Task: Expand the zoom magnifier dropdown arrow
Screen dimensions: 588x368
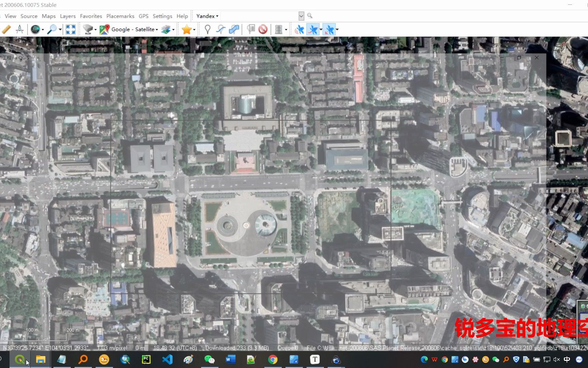Action: coord(60,30)
